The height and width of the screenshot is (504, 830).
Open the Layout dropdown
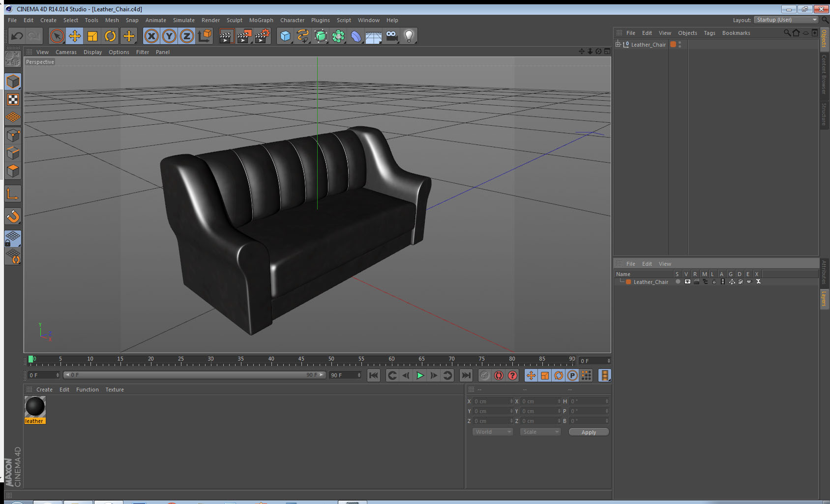[x=786, y=20]
